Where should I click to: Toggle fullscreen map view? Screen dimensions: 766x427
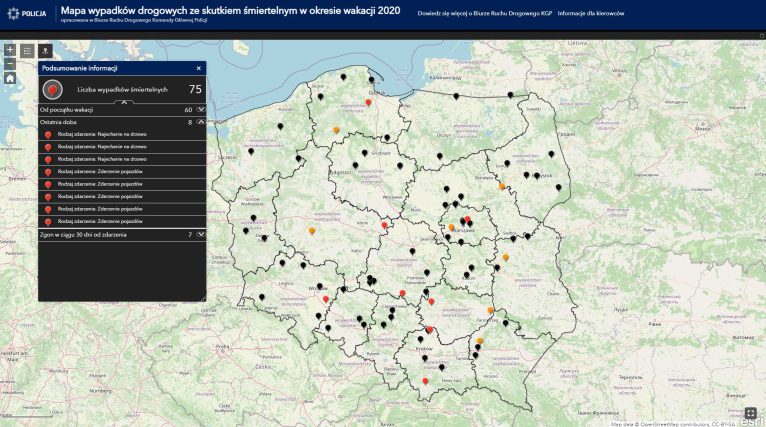tap(750, 411)
